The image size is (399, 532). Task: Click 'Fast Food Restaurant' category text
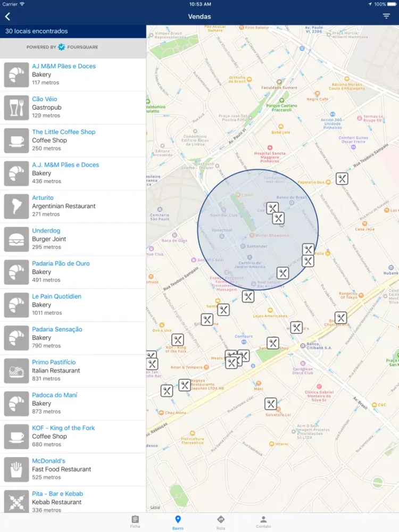[x=61, y=470]
